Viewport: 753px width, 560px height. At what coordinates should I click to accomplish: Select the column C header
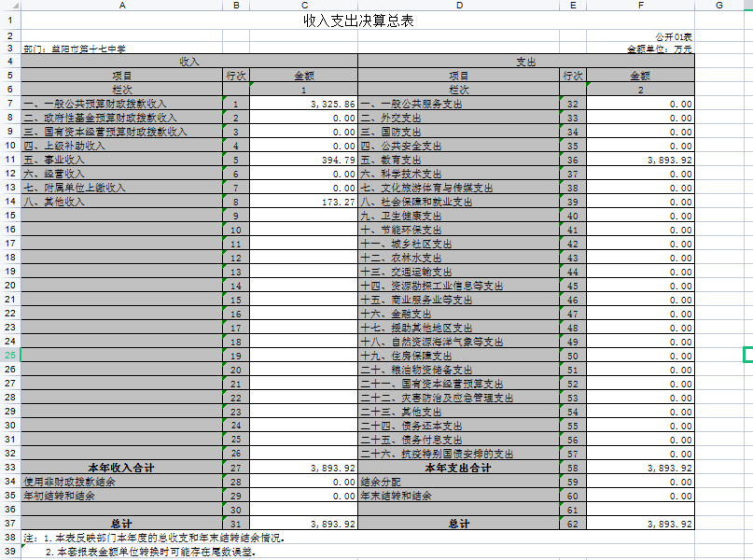tap(304, 6)
